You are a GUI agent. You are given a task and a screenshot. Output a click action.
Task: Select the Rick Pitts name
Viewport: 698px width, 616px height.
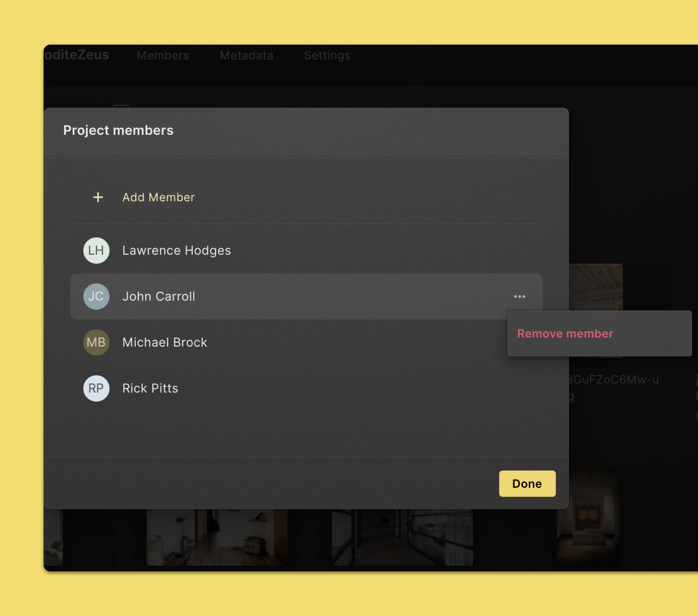coord(150,388)
